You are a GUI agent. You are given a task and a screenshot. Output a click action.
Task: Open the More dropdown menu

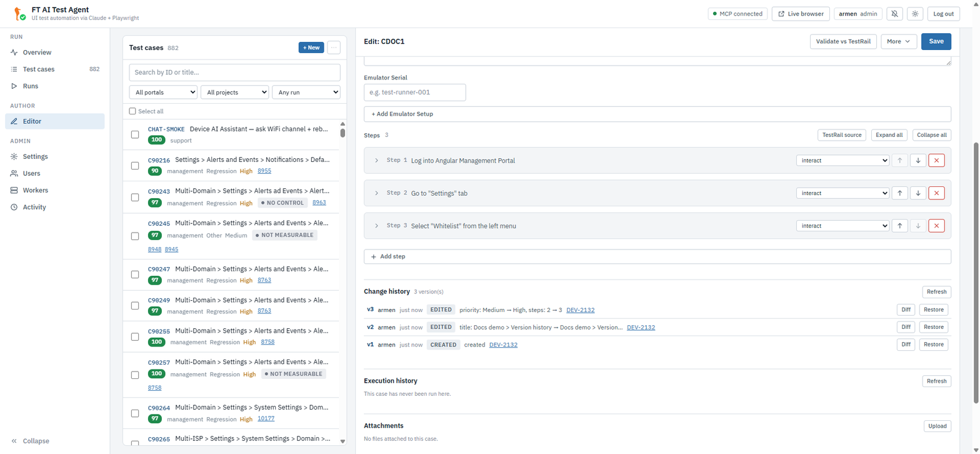pos(899,41)
